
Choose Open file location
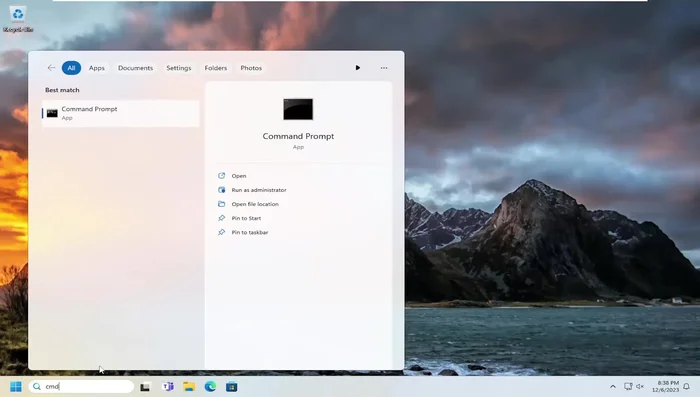pos(255,204)
